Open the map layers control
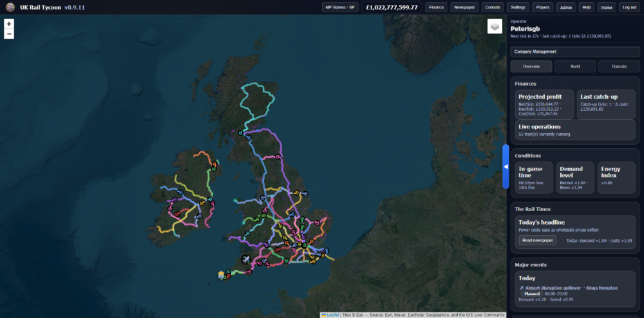The height and width of the screenshot is (318, 644). point(494,27)
